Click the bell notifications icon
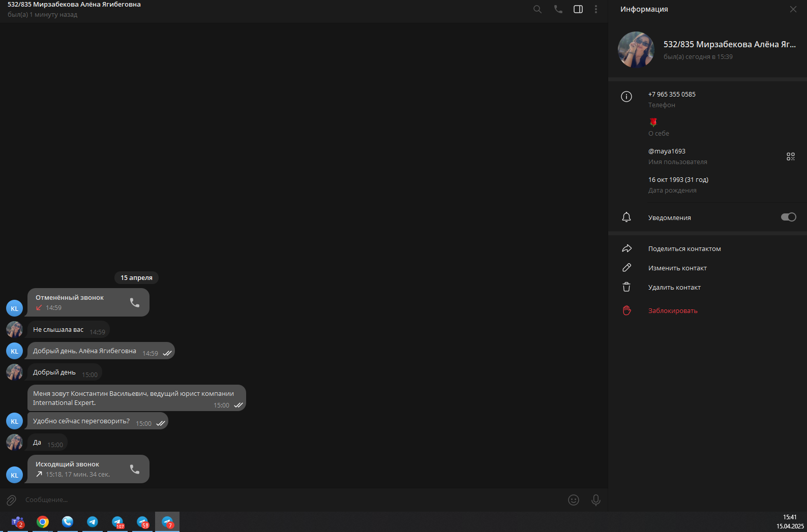The width and height of the screenshot is (807, 532). tap(626, 217)
